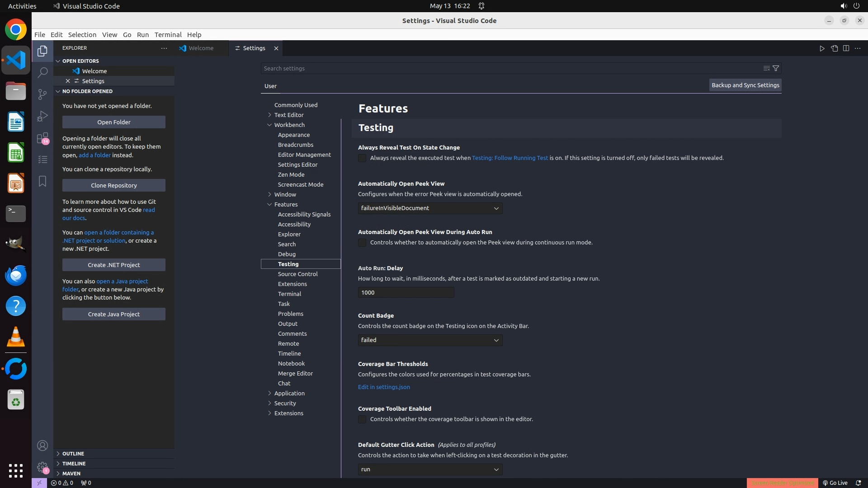Click the Edit in settings.json link
Screen dimensions: 868x488
click(x=384, y=387)
